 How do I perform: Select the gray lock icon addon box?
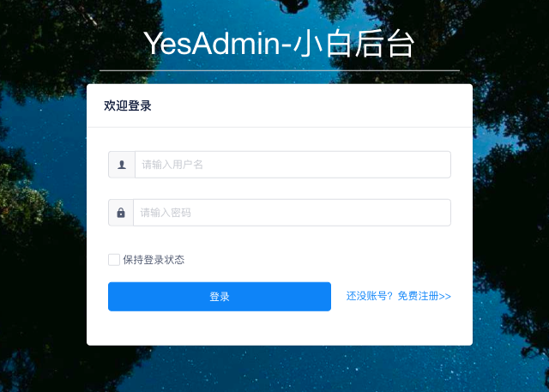coord(121,213)
